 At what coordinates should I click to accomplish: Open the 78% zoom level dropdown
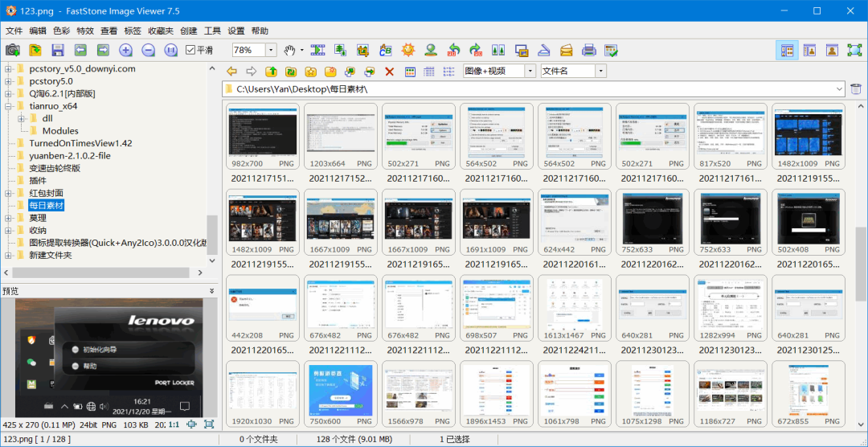tap(271, 51)
